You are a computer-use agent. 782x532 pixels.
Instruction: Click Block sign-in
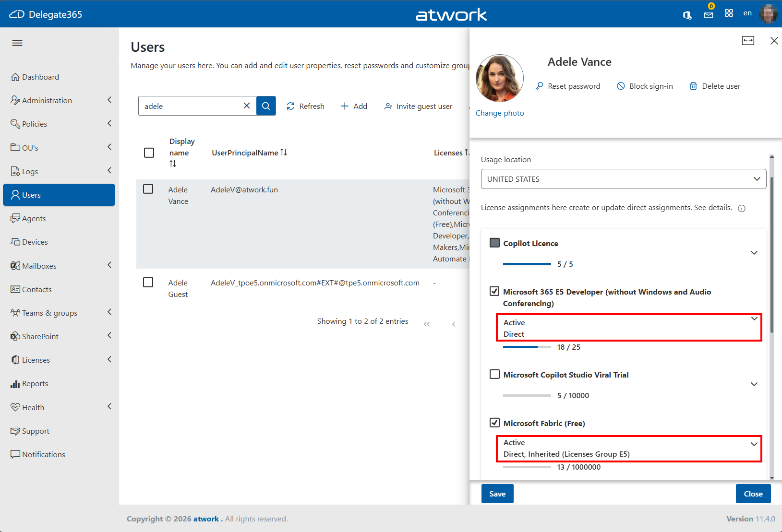[x=645, y=86]
